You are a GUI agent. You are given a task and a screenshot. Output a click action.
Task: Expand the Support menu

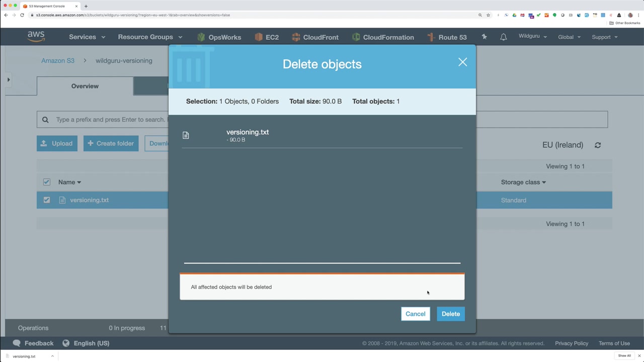point(605,37)
